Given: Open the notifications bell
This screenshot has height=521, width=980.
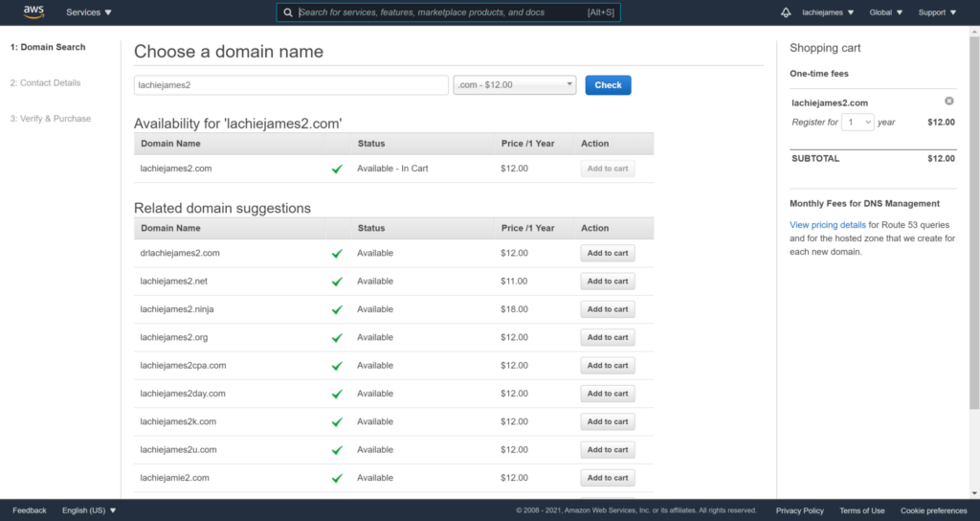Looking at the screenshot, I should [786, 12].
